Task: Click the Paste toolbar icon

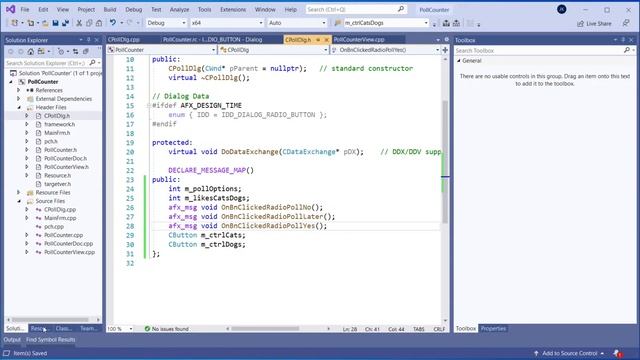Action: point(99,23)
